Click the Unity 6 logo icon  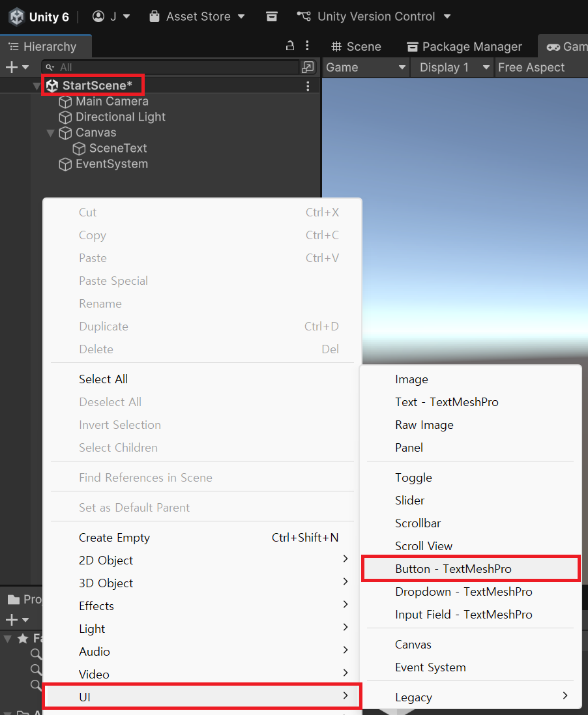[x=17, y=17]
